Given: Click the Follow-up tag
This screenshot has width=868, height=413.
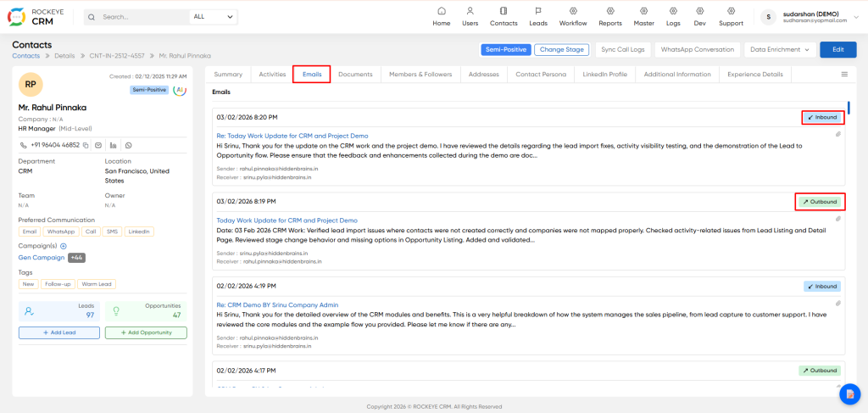Looking at the screenshot, I should (x=58, y=284).
